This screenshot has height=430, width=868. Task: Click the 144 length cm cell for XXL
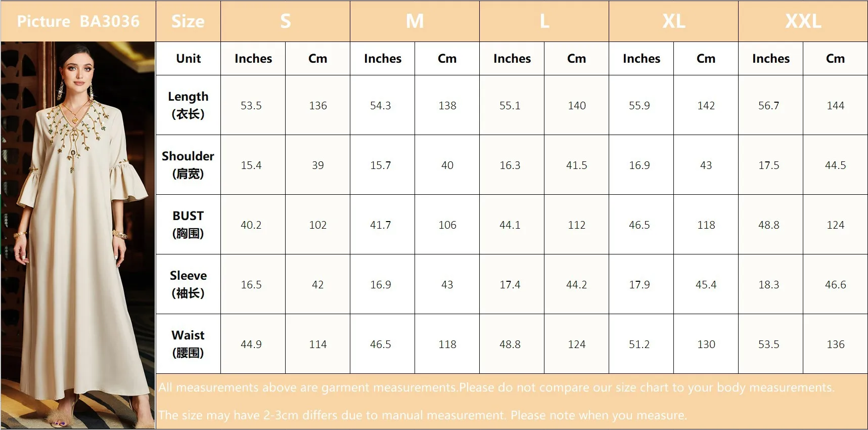(x=835, y=105)
